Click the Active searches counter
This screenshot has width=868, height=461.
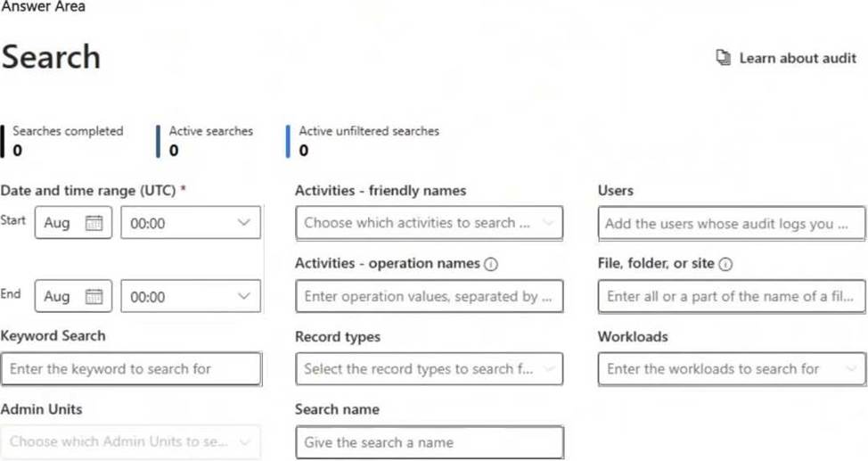(x=210, y=141)
